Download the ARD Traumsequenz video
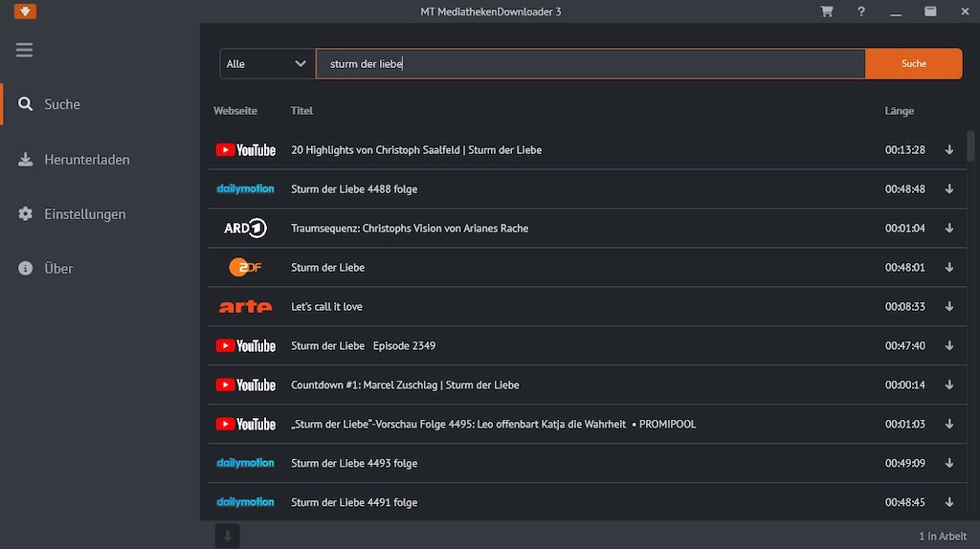The image size is (980, 549). click(x=949, y=229)
